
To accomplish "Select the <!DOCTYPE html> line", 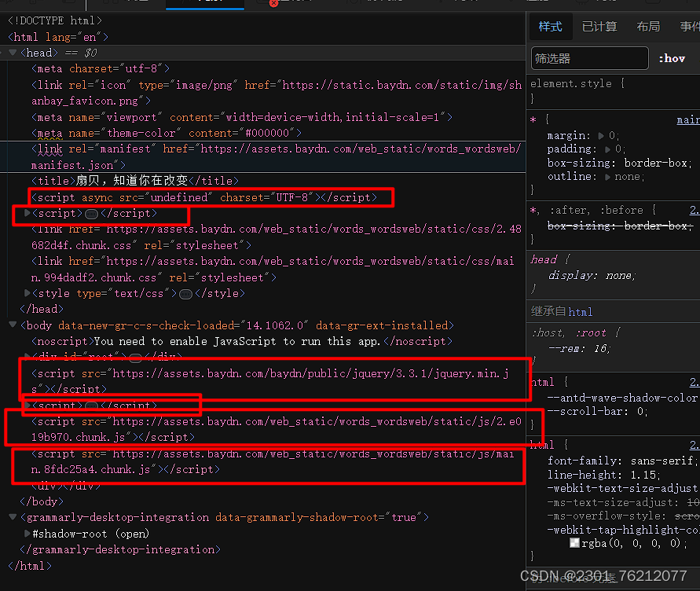I will click(55, 20).
